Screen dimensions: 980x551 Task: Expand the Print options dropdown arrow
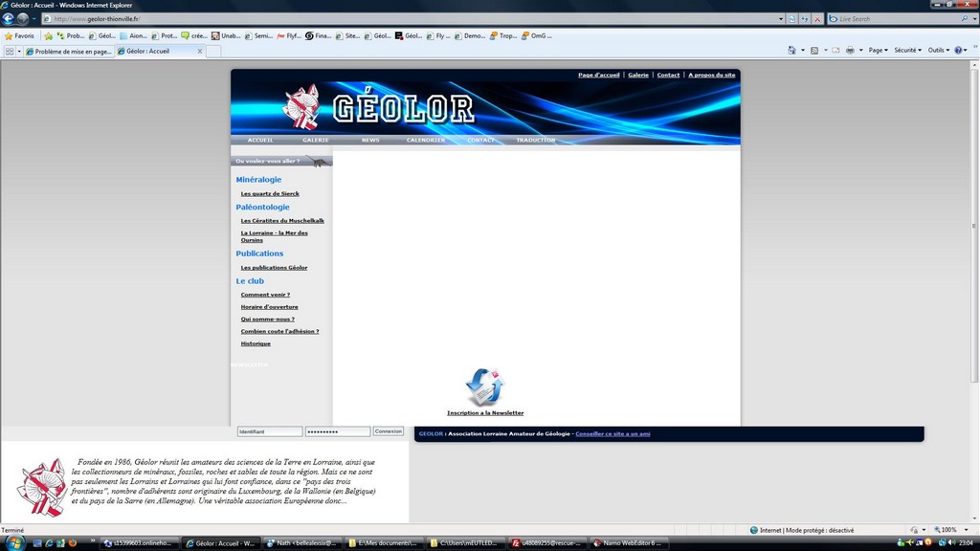tap(860, 50)
